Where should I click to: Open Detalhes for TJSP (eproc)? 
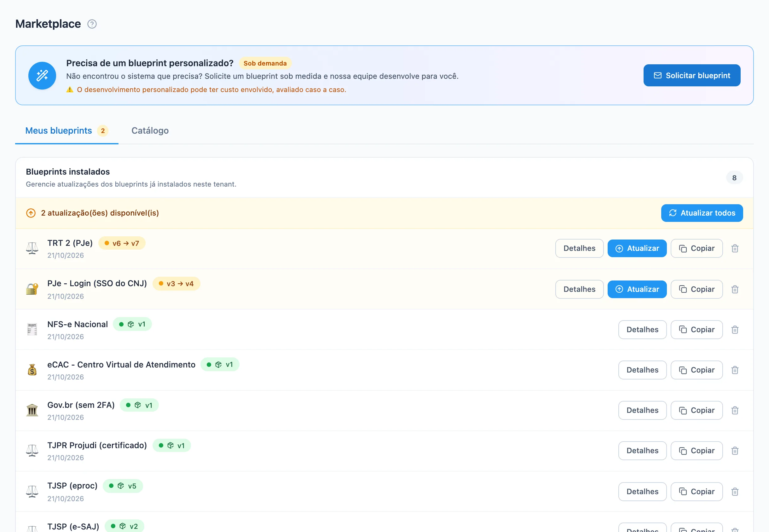tap(642, 491)
